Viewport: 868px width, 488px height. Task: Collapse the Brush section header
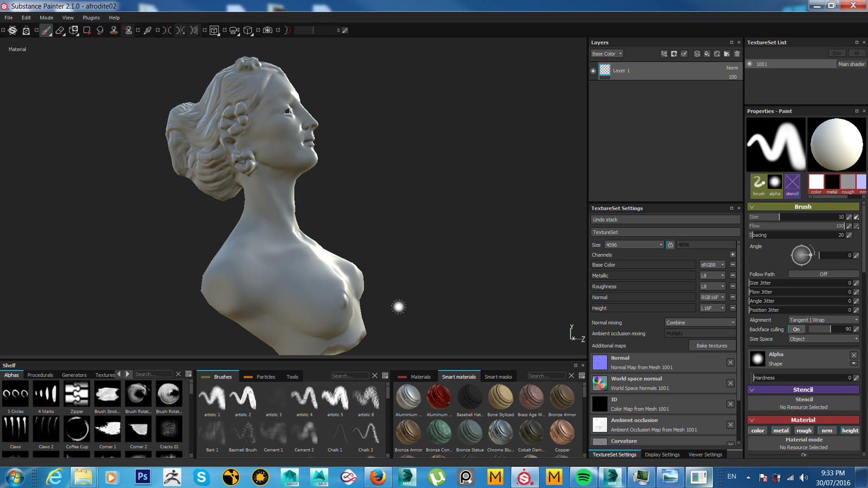tap(803, 207)
